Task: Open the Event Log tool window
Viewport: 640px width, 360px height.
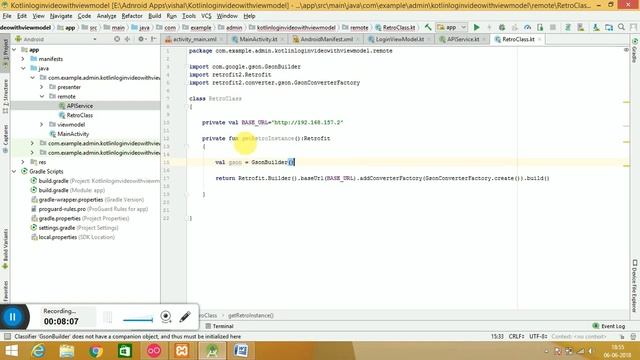Action: pyautogui.click(x=609, y=326)
